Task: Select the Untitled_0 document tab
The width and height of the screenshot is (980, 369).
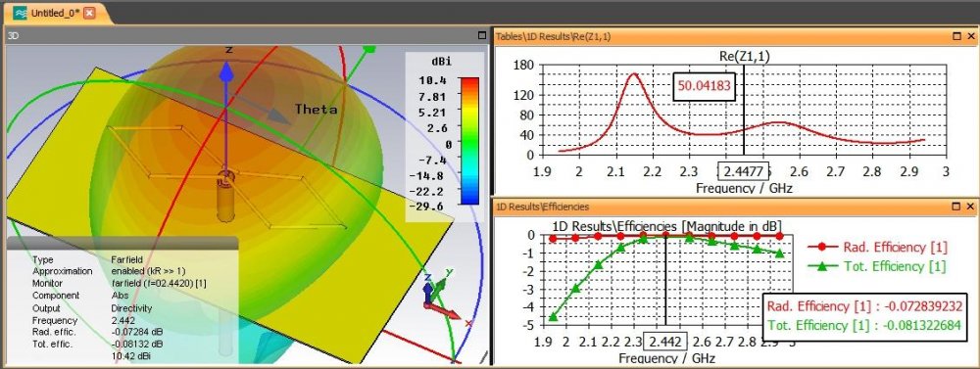Action: tap(54, 13)
